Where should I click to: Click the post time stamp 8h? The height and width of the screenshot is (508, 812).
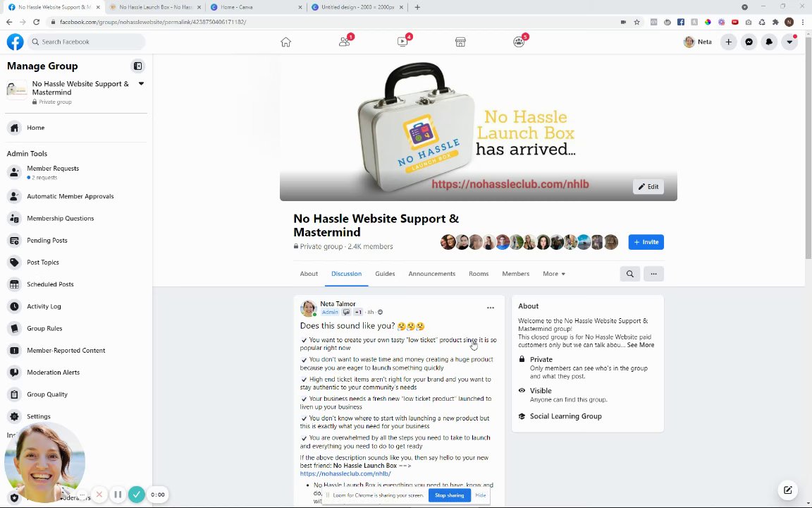(x=370, y=313)
